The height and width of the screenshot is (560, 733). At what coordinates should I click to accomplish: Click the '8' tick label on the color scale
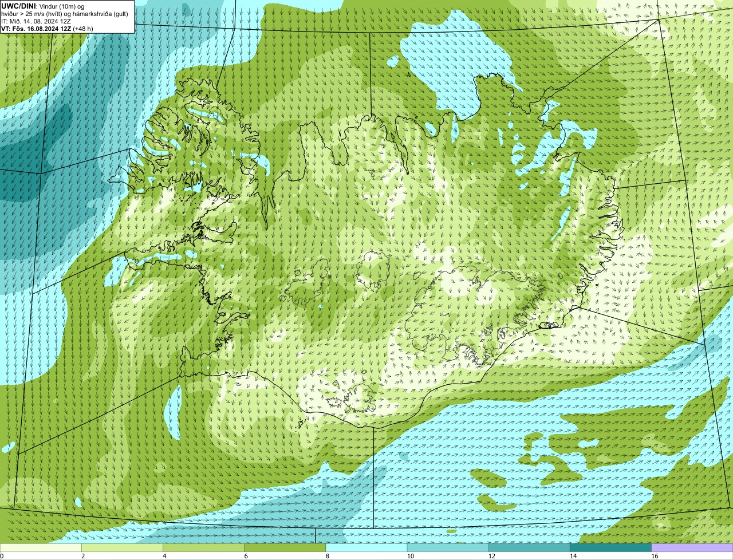(x=328, y=556)
